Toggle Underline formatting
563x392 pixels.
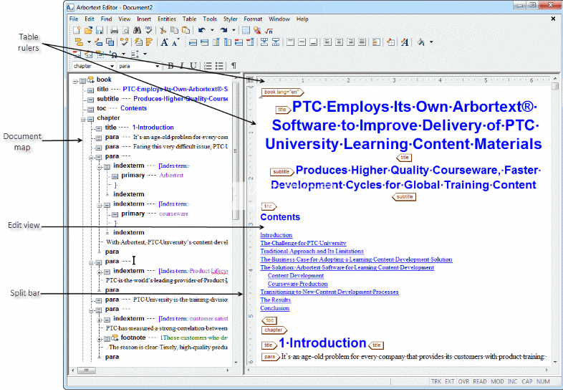pos(193,66)
